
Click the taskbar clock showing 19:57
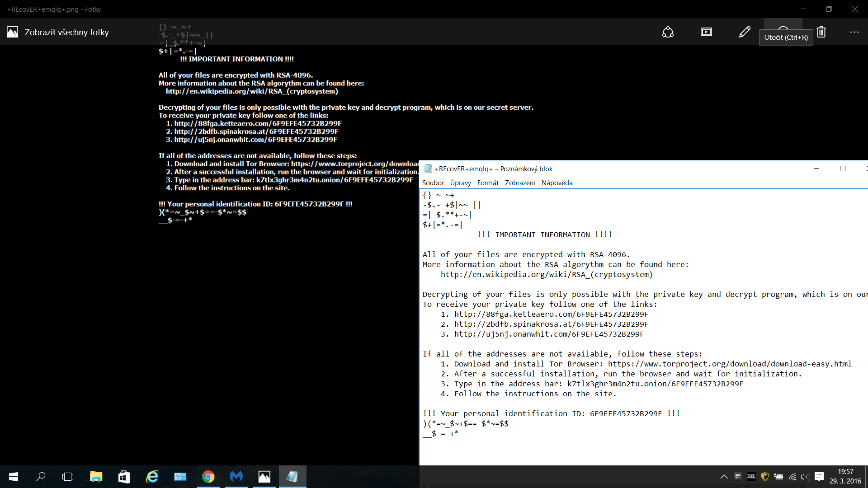(x=845, y=477)
